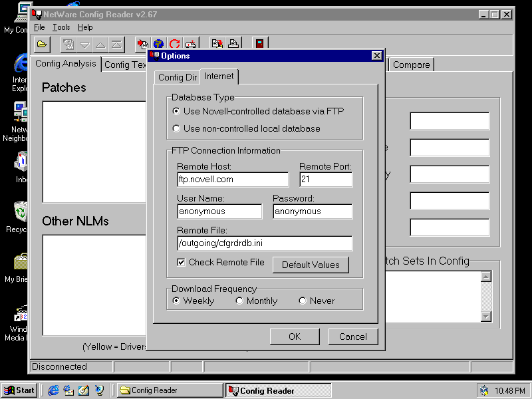Click the Remote File input field

point(265,243)
